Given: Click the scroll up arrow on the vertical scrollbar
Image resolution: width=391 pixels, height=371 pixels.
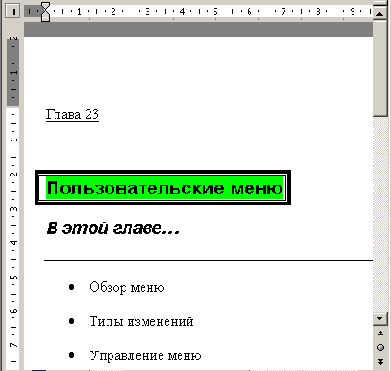Looking at the screenshot, I should [380, 13].
